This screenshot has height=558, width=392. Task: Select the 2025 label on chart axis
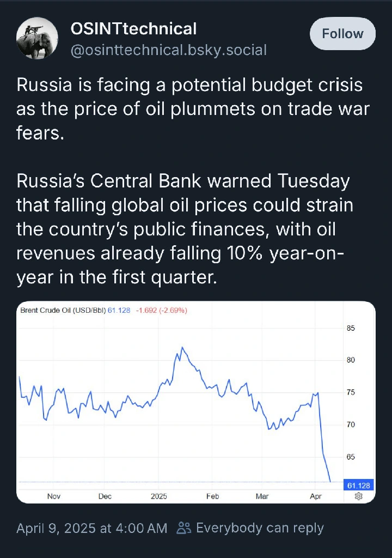pyautogui.click(x=158, y=496)
